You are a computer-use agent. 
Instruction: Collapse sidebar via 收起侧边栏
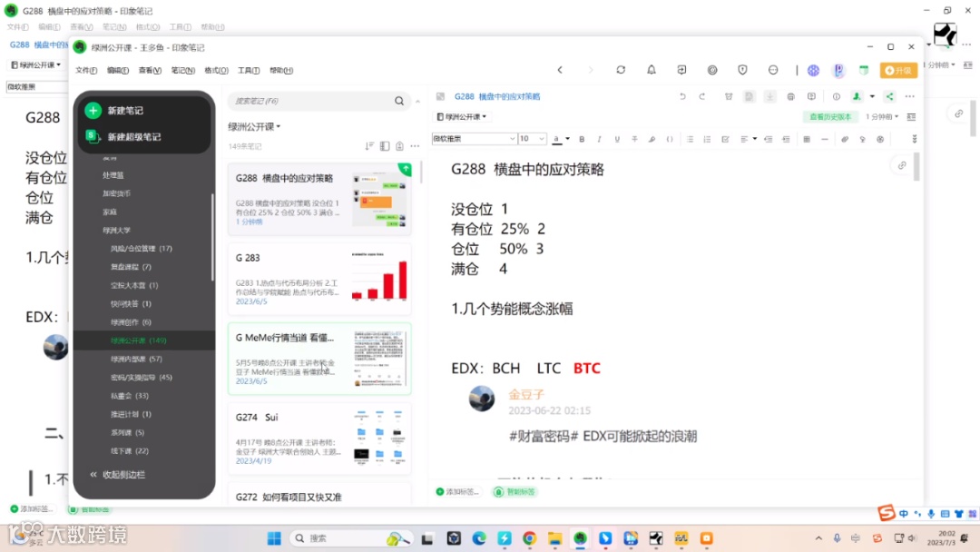pos(117,475)
